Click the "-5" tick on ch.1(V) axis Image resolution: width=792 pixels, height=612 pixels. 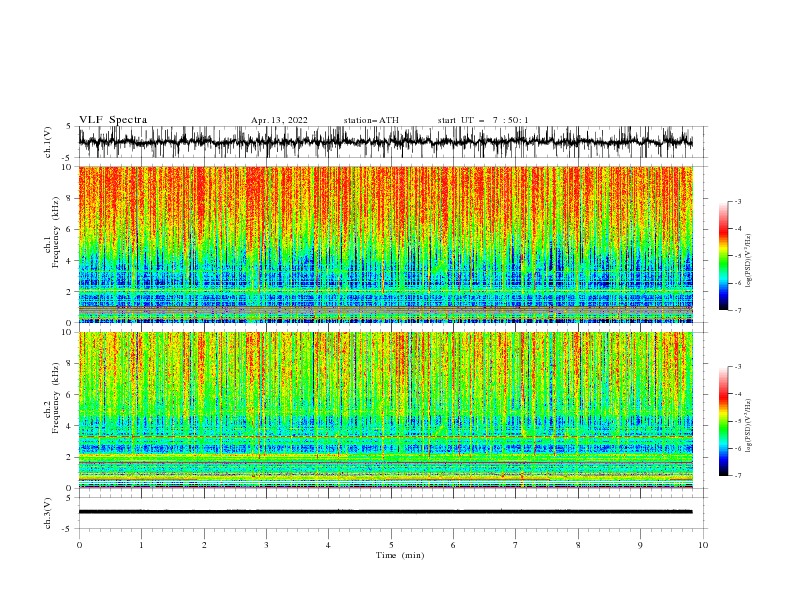[x=67, y=158]
